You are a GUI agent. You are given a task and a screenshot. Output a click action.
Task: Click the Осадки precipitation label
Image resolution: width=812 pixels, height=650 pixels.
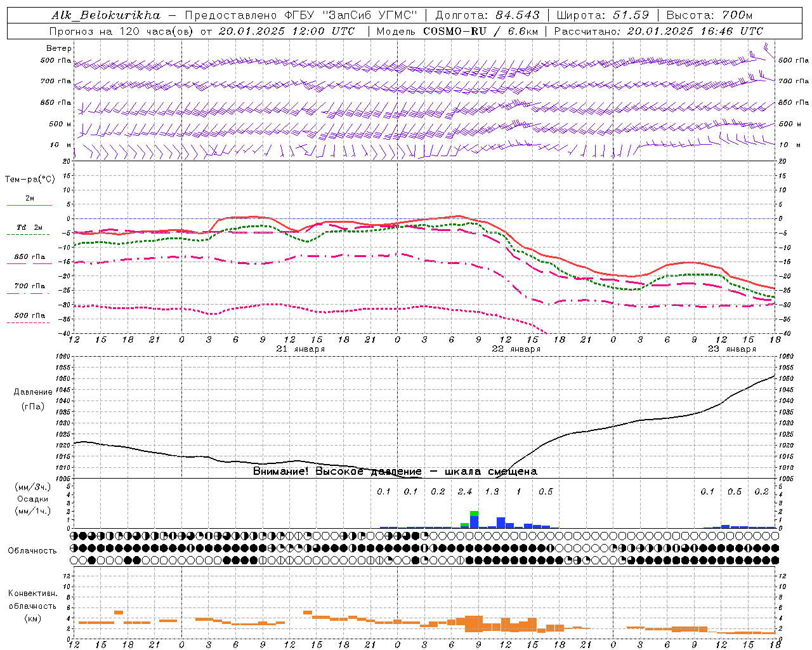point(33,499)
